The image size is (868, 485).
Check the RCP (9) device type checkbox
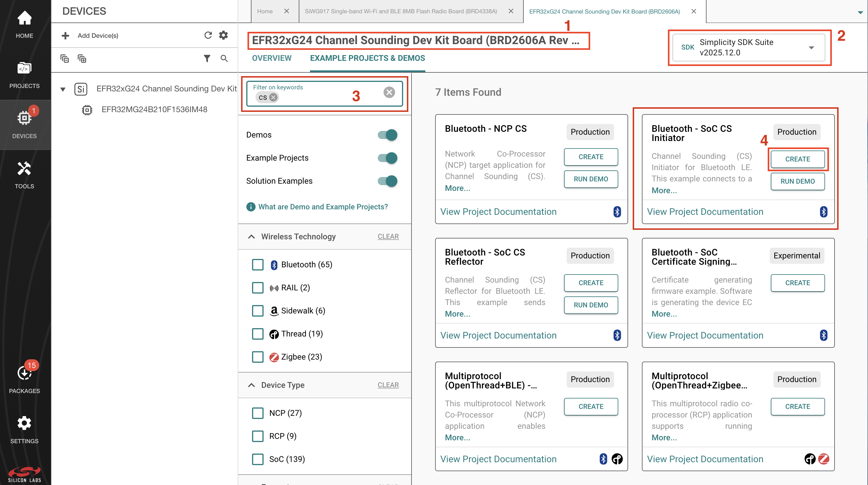click(x=258, y=436)
